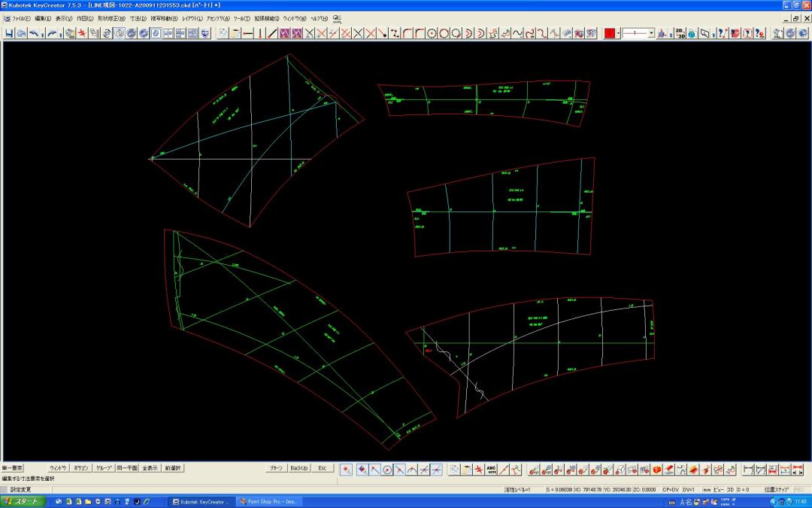Click the 2D/3D switch icon
Screen dimensions: 812x508
point(679,33)
